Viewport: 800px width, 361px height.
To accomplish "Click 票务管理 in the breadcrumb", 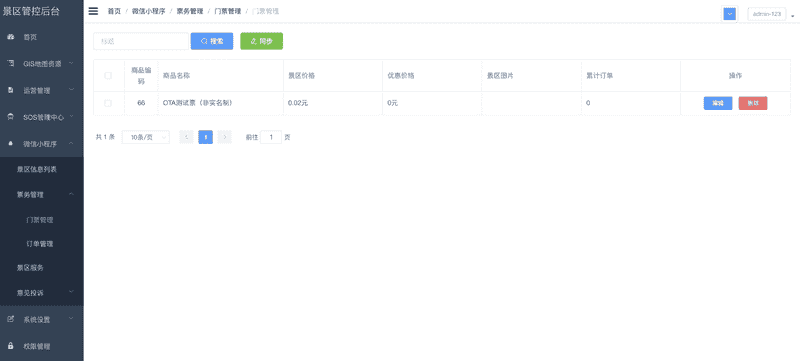I will pyautogui.click(x=190, y=11).
